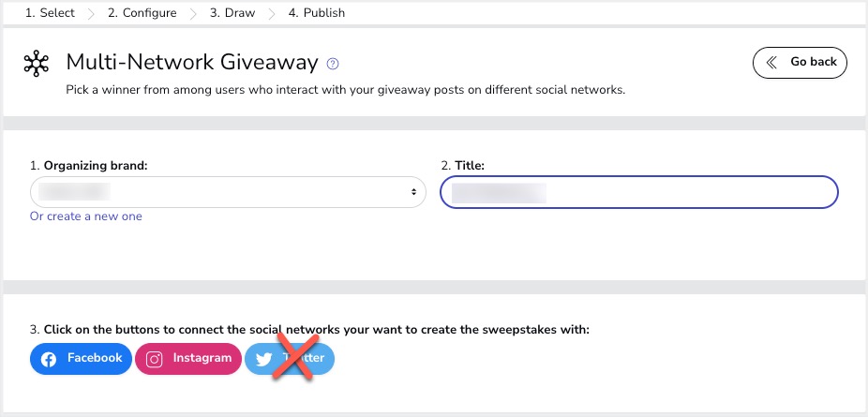Click the Instagram camera icon
Image resolution: width=868 pixels, height=417 pixels.
point(154,360)
